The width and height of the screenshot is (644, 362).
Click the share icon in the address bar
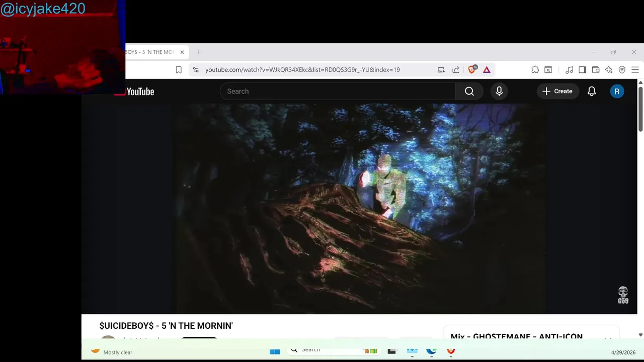(x=456, y=70)
